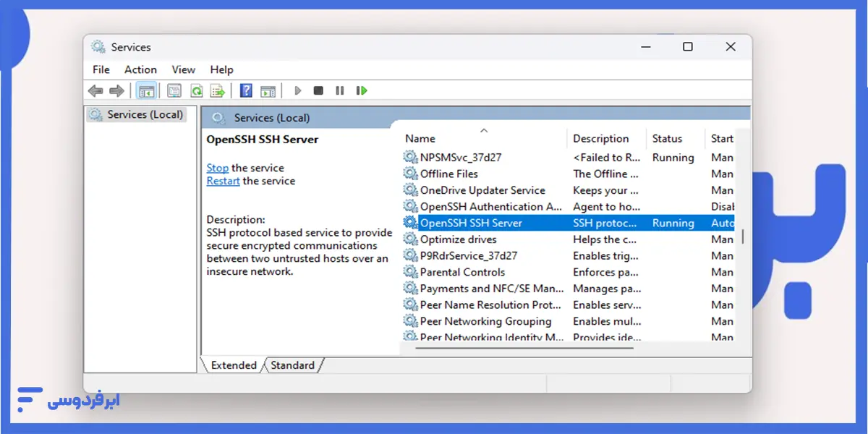This screenshot has height=434, width=868.
Task: Click the horizontal scrollbar in services list
Action: [525, 348]
